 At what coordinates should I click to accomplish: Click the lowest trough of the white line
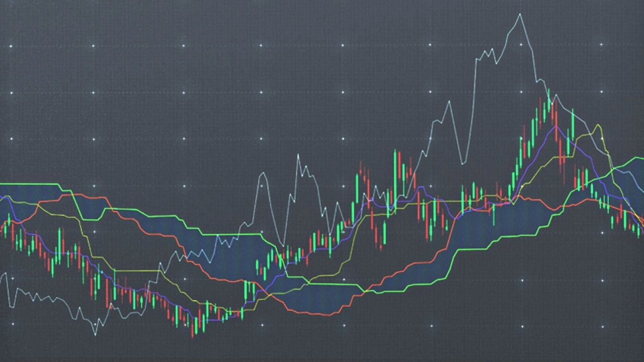point(95,334)
